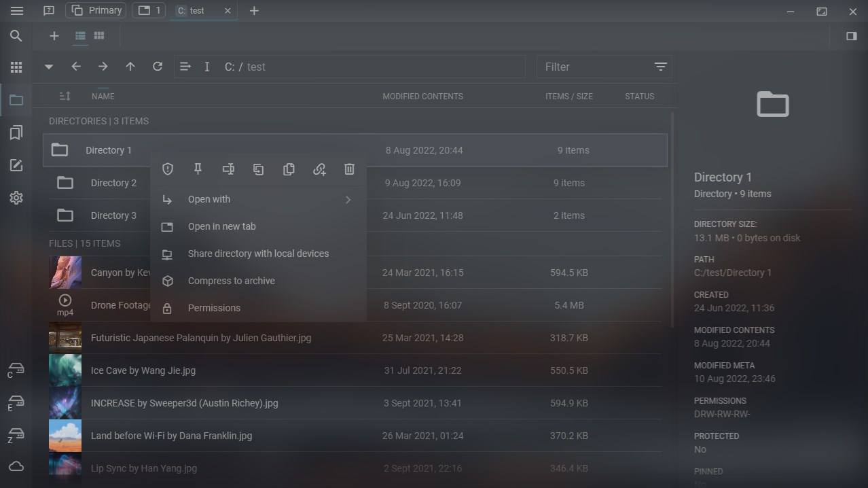This screenshot has width=868, height=488.
Task: Go back to previous directory
Action: (76, 67)
